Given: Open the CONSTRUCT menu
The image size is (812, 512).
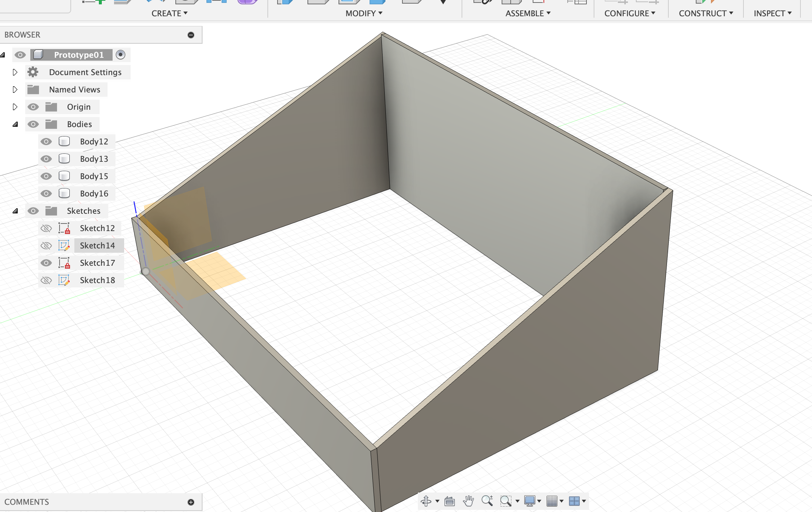Looking at the screenshot, I should click(706, 13).
